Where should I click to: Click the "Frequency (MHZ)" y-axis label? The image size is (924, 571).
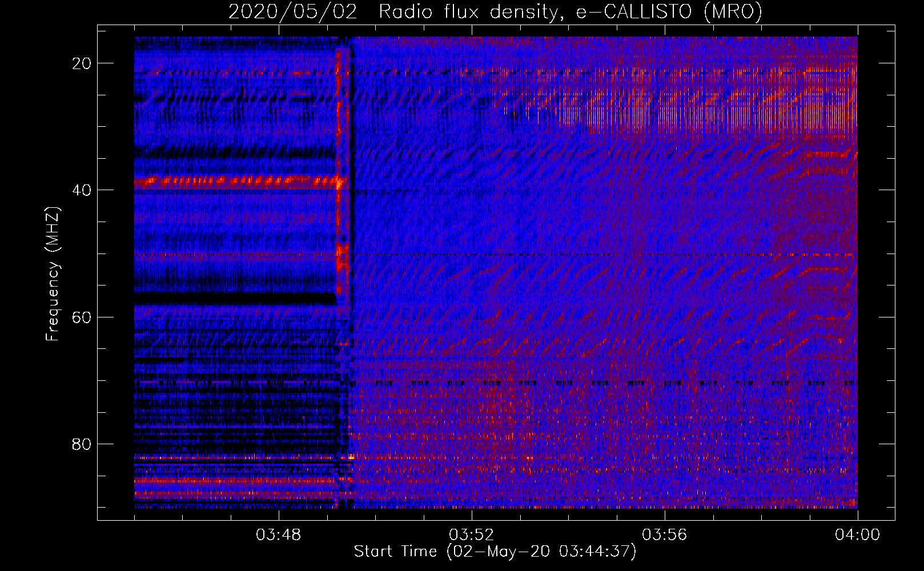53,274
